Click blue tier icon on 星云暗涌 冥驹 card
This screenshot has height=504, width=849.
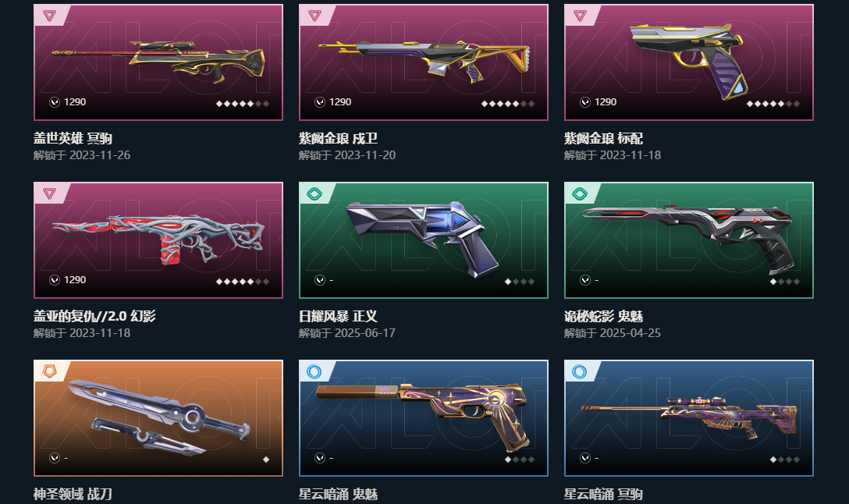[580, 371]
